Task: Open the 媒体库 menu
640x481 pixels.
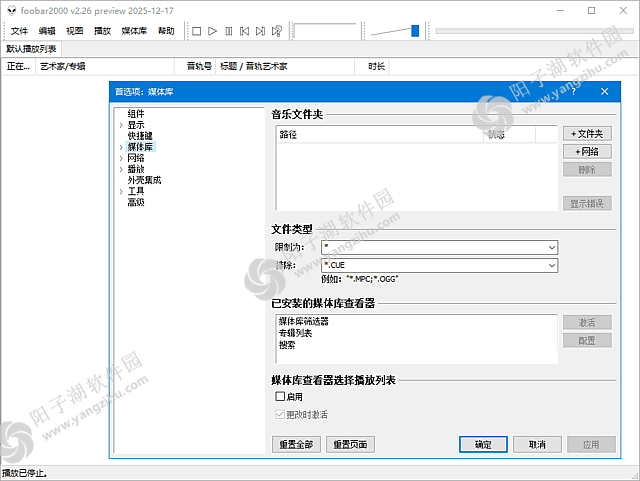Action: [134, 31]
